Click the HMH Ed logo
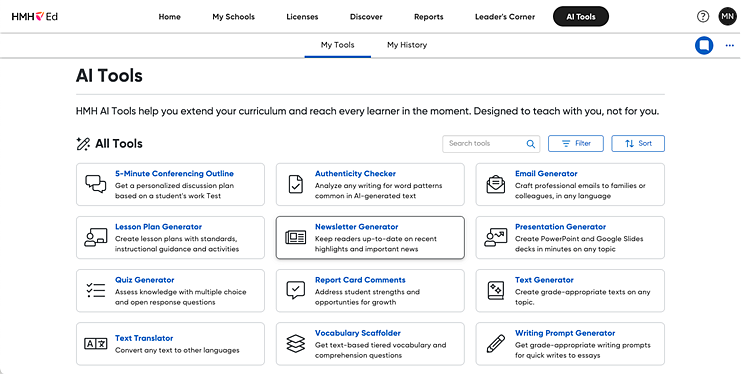This screenshot has width=742, height=375. [35, 17]
